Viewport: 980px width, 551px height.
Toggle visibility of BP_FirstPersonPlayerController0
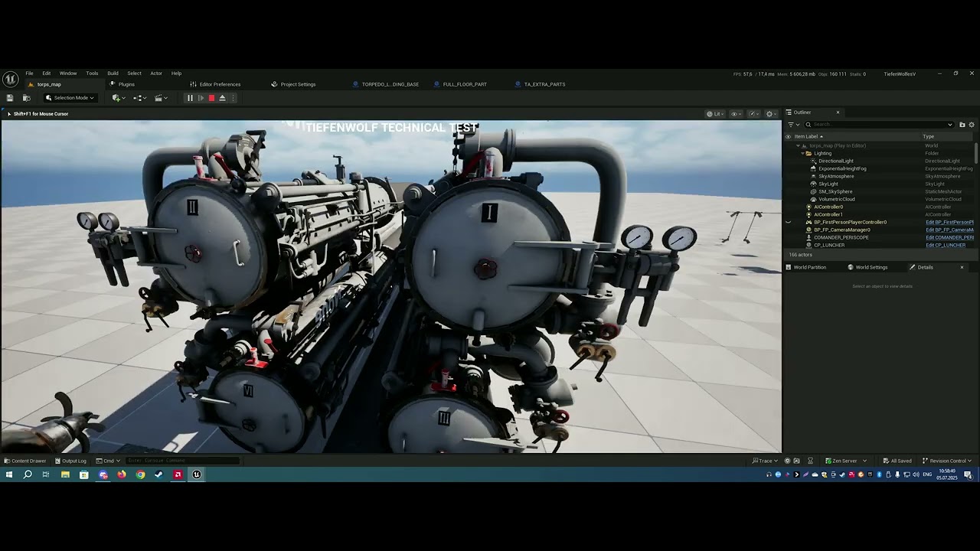(788, 222)
